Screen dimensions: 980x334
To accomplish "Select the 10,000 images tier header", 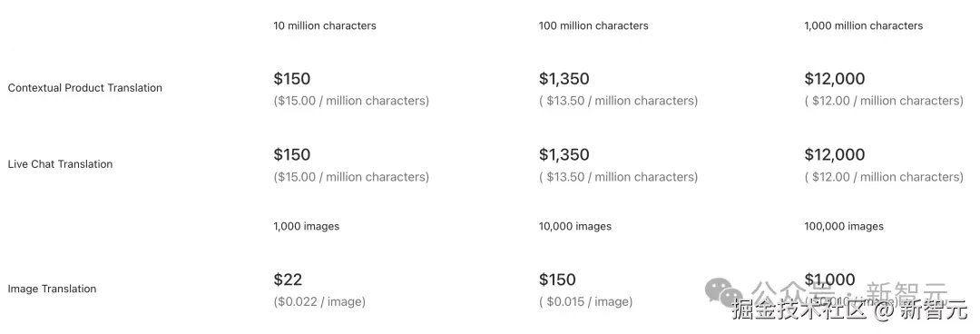I will pos(575,226).
